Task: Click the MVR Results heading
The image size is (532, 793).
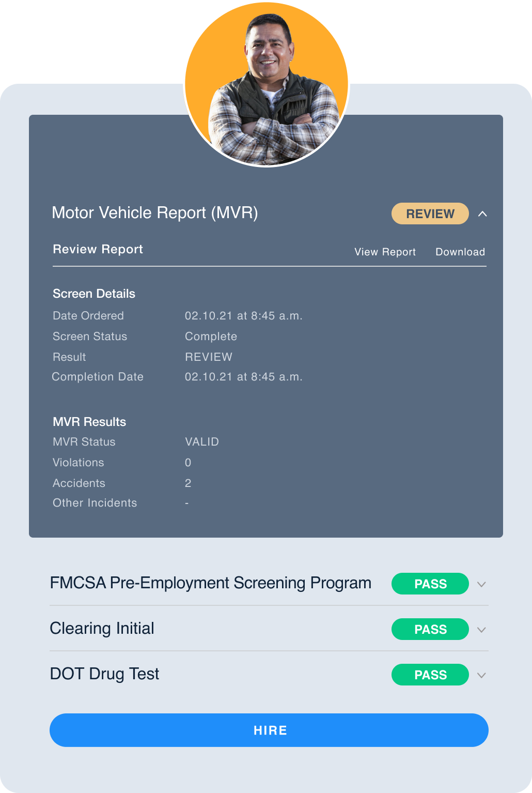Action: 89,422
